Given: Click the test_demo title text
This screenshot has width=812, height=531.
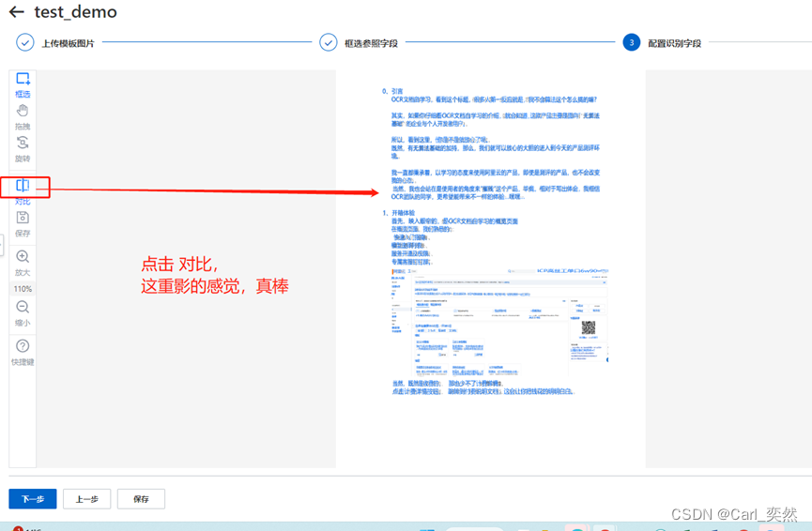Looking at the screenshot, I should tap(76, 11).
